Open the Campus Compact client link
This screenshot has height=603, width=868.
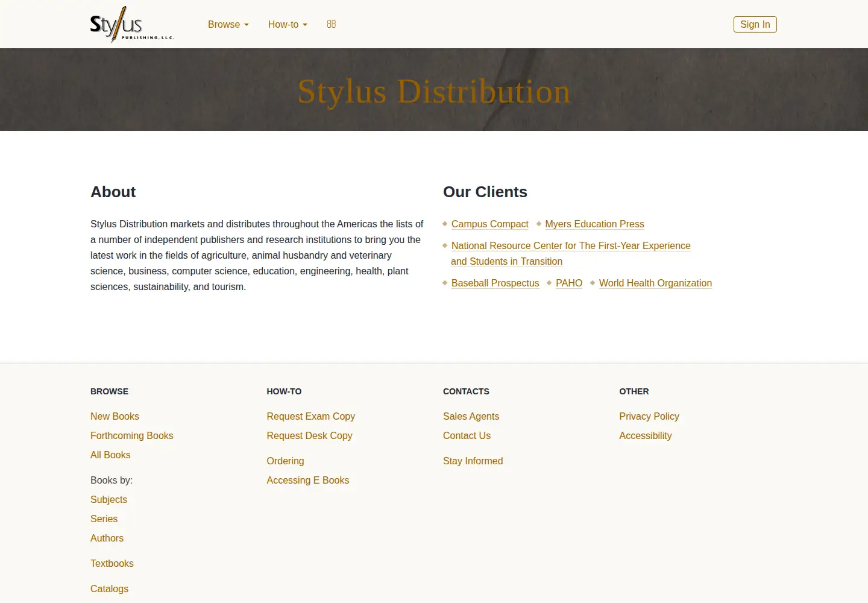[x=489, y=224]
